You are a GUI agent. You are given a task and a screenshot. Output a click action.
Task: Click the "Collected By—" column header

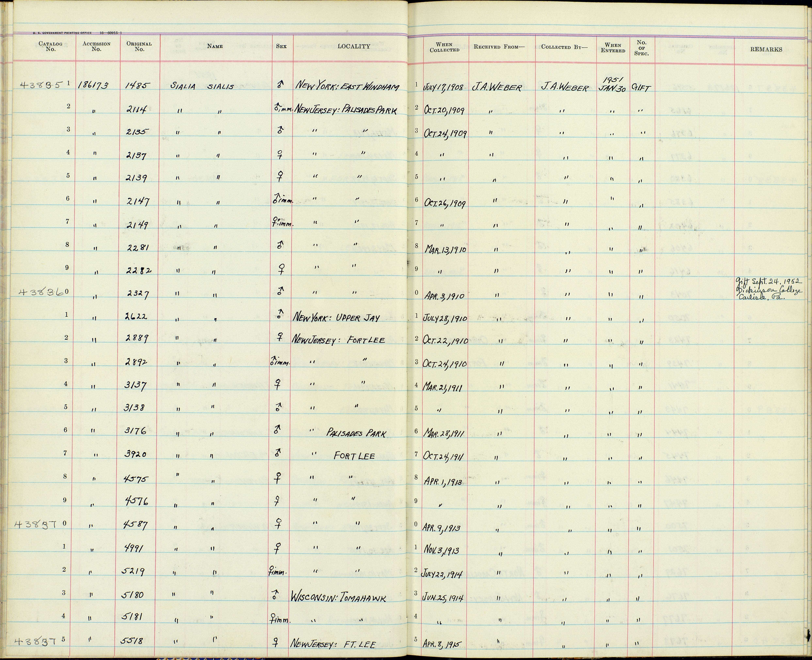(x=565, y=47)
